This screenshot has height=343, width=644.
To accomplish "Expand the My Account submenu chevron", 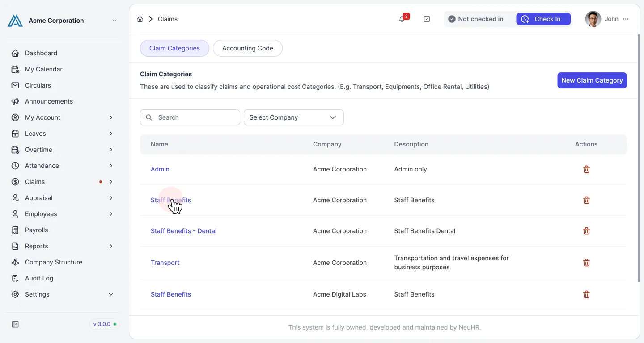I will (x=111, y=117).
